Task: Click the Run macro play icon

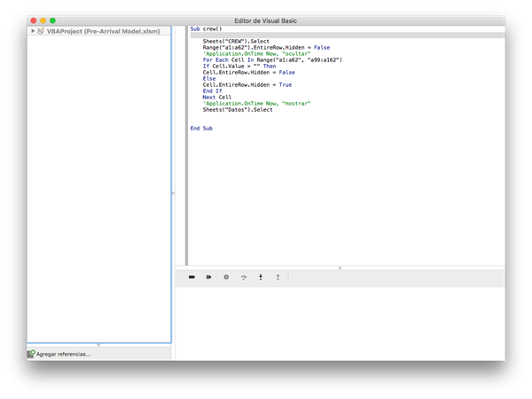Action: [x=208, y=278]
